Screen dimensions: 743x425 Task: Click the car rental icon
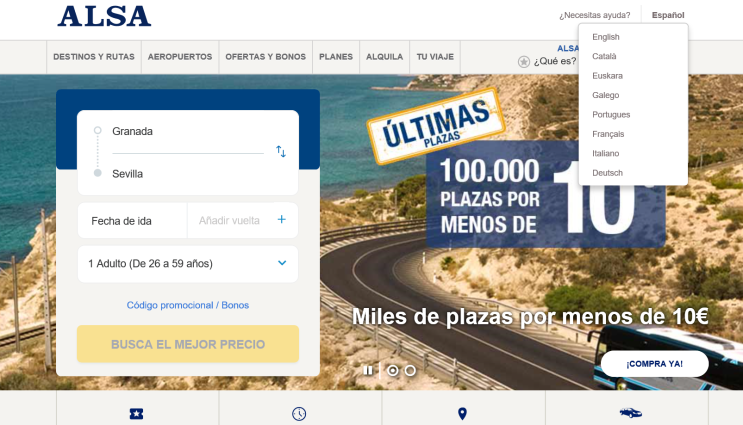click(x=631, y=413)
